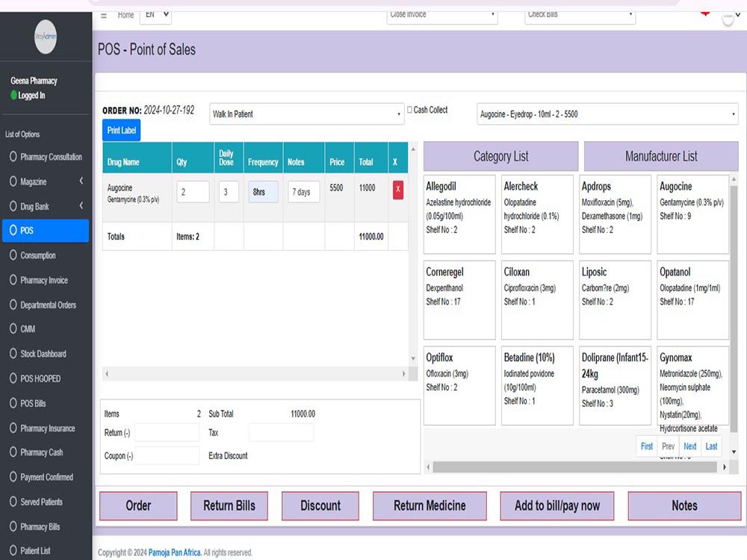Follow the Pamoja Pan Africa link
747x560 pixels.
pyautogui.click(x=174, y=553)
